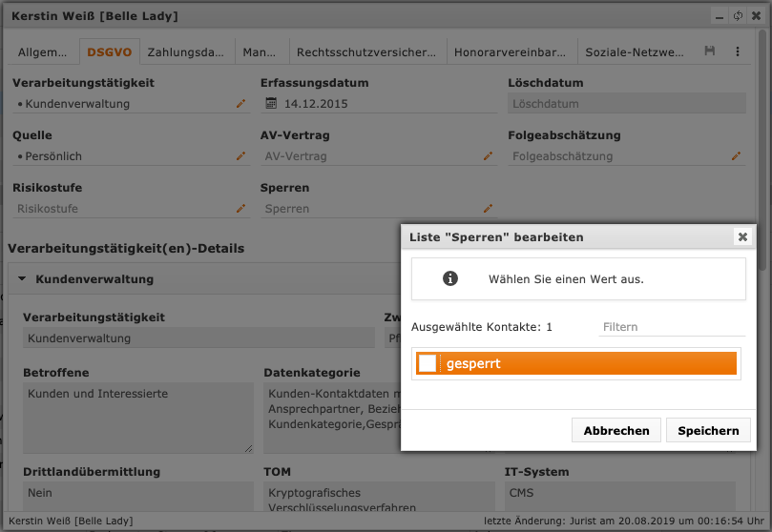Click the Erfassungsdatum value 14.12.2015
Image resolution: width=772 pixels, height=532 pixels.
point(316,104)
